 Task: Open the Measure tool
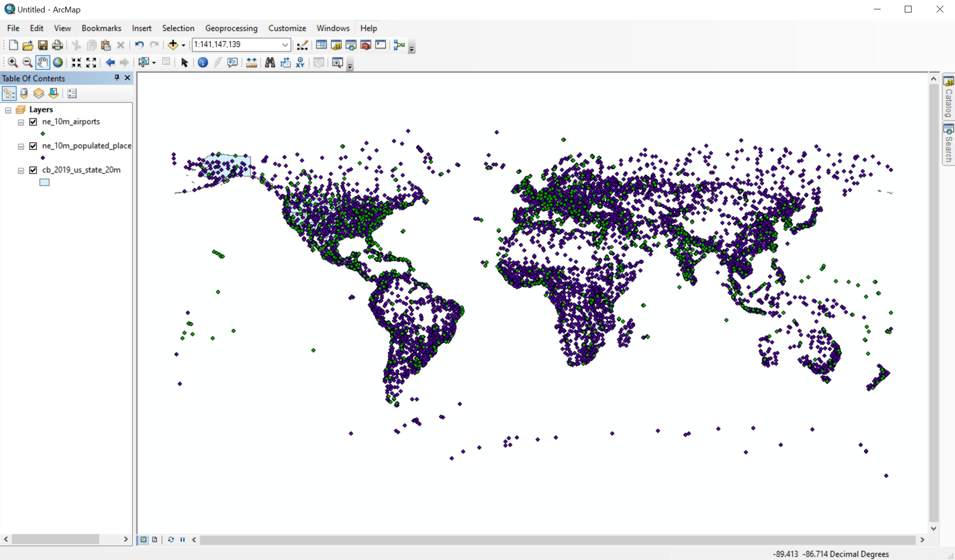[251, 63]
